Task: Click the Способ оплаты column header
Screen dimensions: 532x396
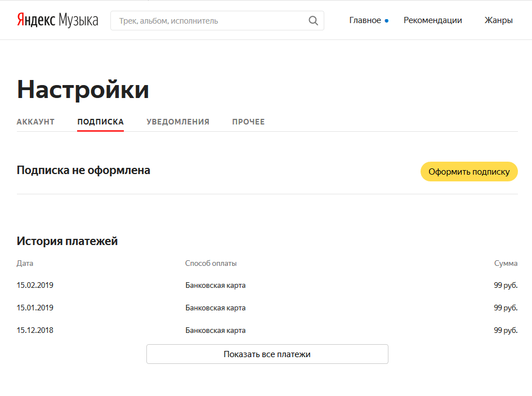Action: pos(211,263)
